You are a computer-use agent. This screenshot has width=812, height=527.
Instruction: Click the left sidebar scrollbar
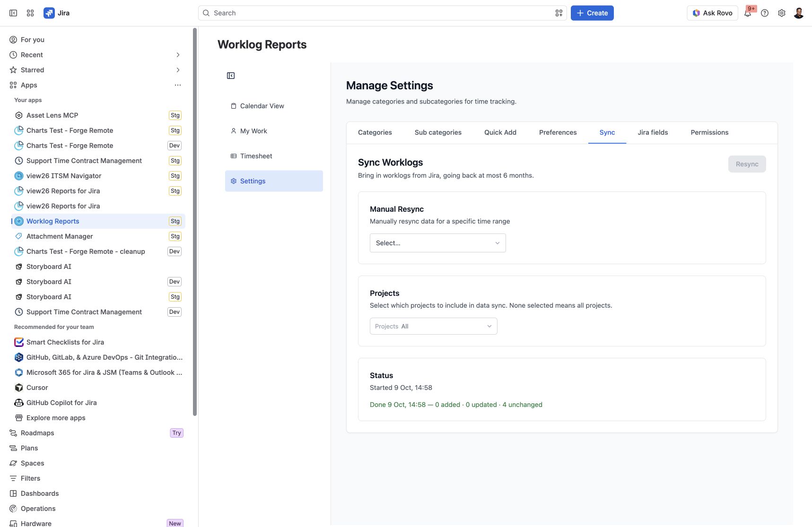tap(195, 222)
